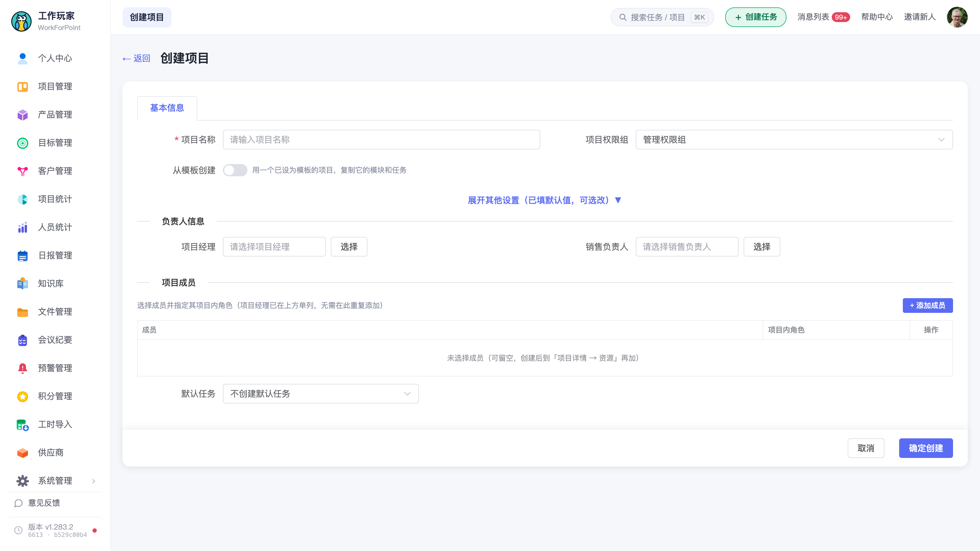Expand 展开其他设置 section
The image size is (980, 551).
(x=545, y=201)
